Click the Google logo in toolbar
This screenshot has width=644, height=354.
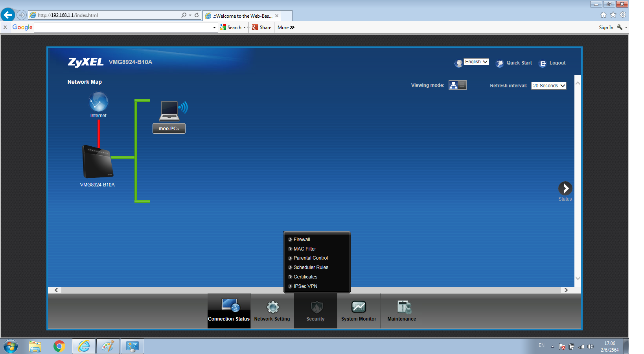pyautogui.click(x=22, y=27)
